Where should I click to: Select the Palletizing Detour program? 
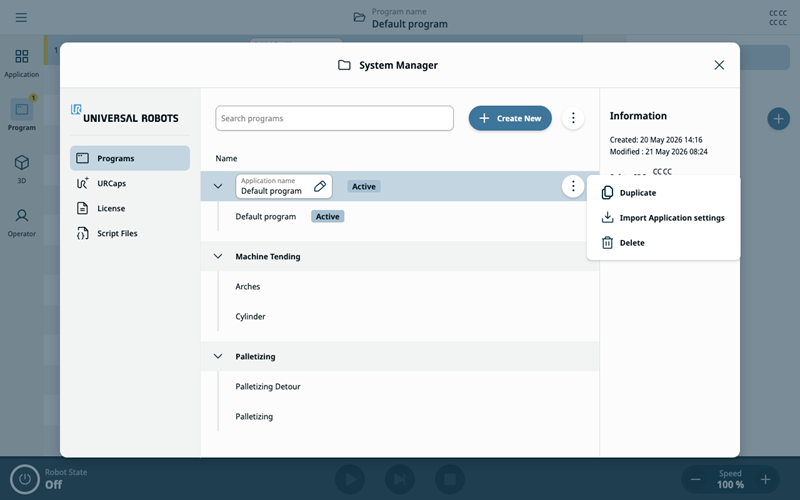(267, 386)
